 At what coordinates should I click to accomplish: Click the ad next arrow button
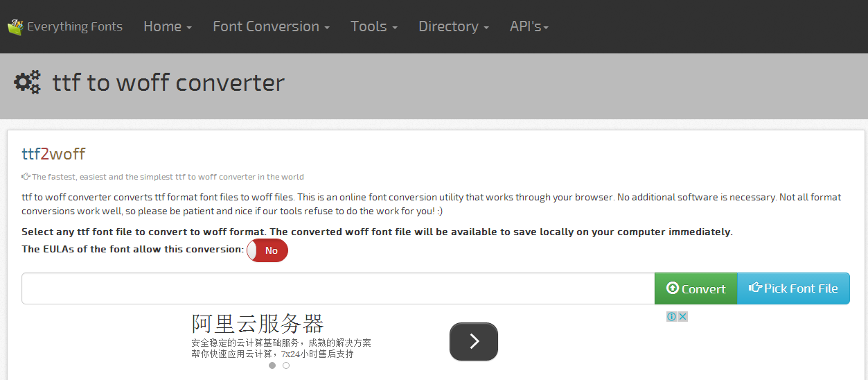tap(474, 341)
